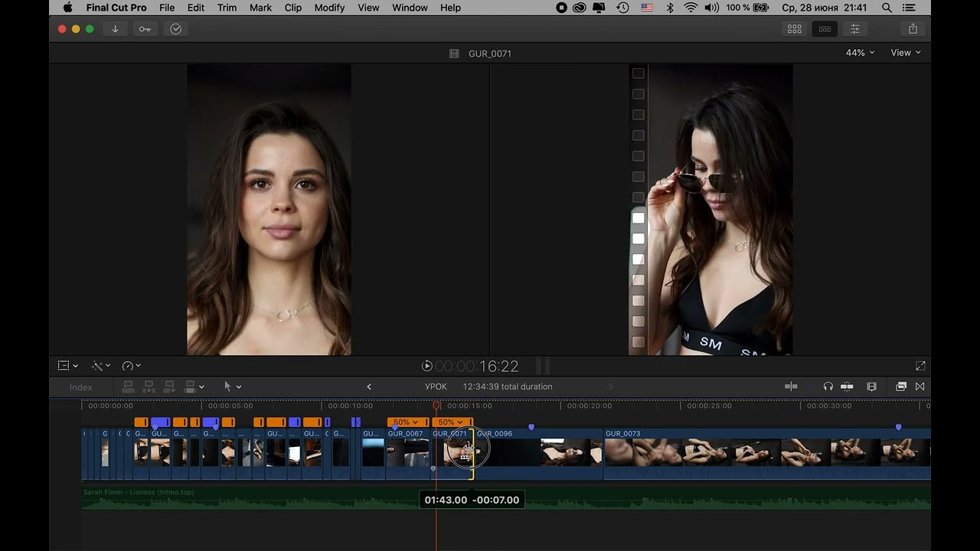
Task: Open the View options dropdown
Action: (905, 53)
